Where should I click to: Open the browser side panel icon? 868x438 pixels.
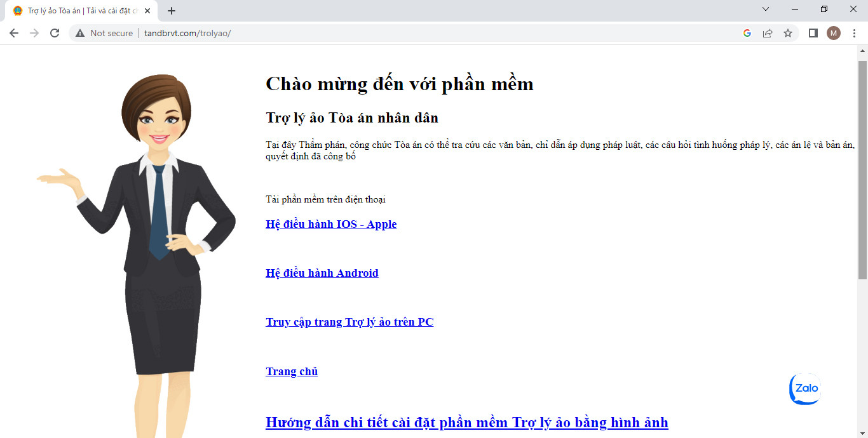click(x=813, y=33)
